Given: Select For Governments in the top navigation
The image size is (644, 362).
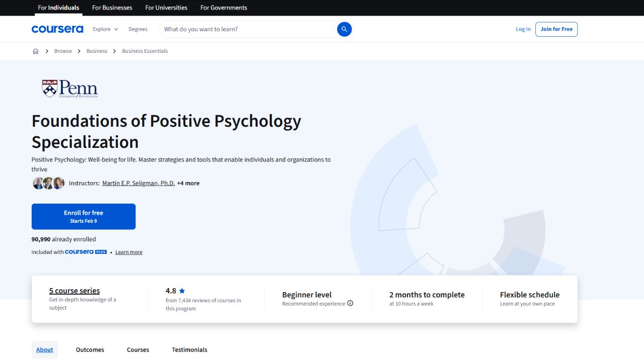Looking at the screenshot, I should point(223,8).
